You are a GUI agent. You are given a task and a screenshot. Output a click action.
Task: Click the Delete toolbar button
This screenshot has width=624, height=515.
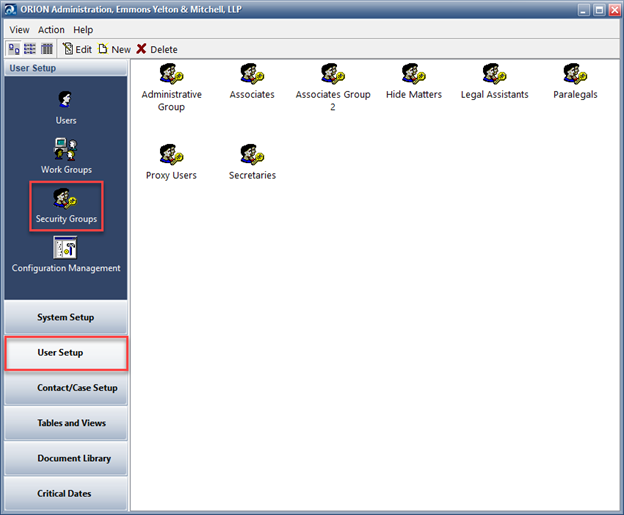coord(157,49)
